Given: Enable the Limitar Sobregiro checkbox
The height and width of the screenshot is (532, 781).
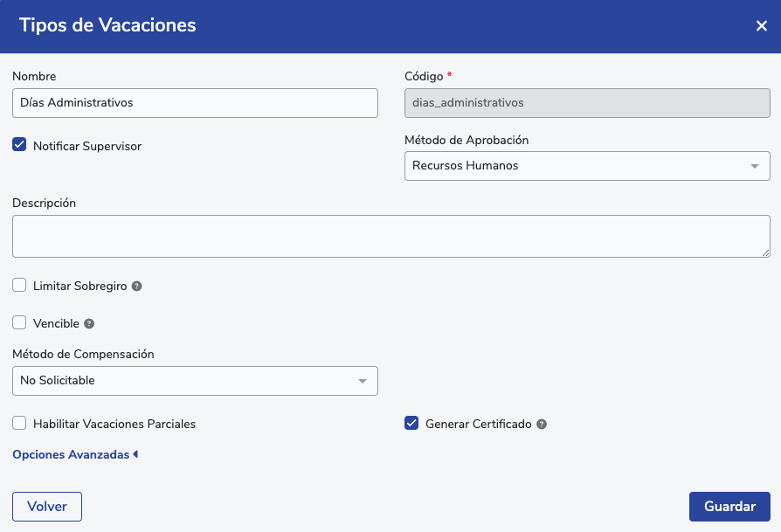Looking at the screenshot, I should (19, 286).
